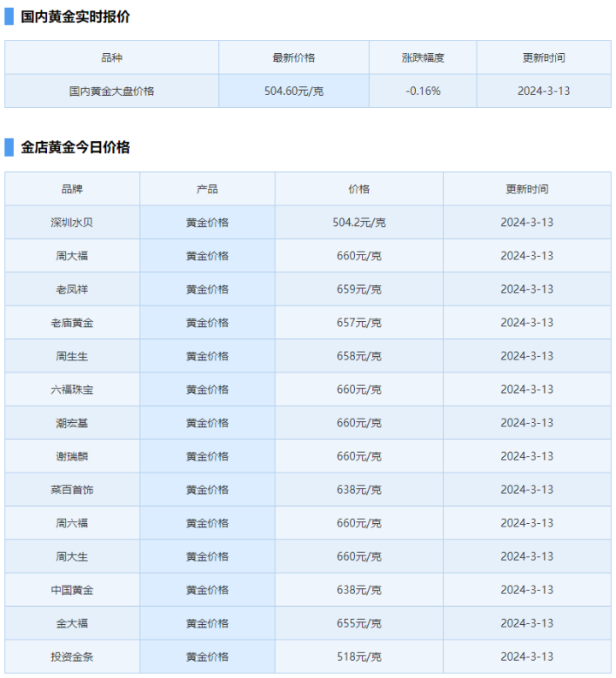
Task: Click 投资金条 row's 黄金价格 product cell
Action: [207, 657]
